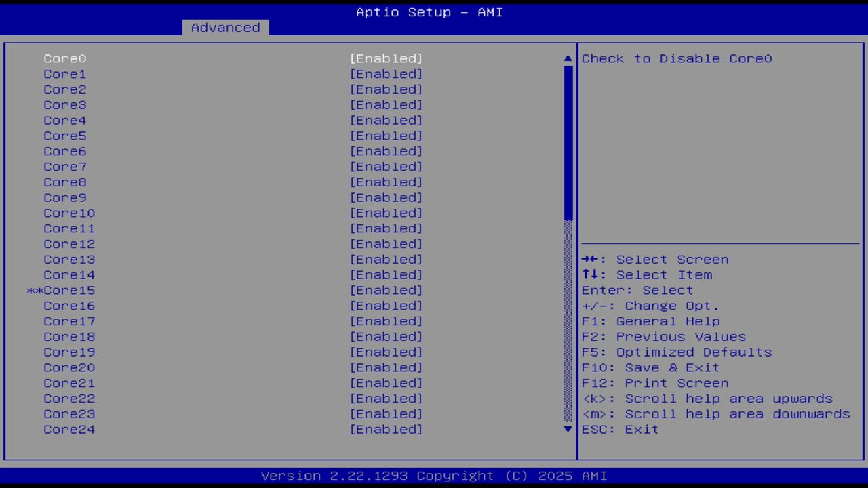Screen dimensions: 868x488
Task: Select the Core0 setting
Action: click(64, 58)
